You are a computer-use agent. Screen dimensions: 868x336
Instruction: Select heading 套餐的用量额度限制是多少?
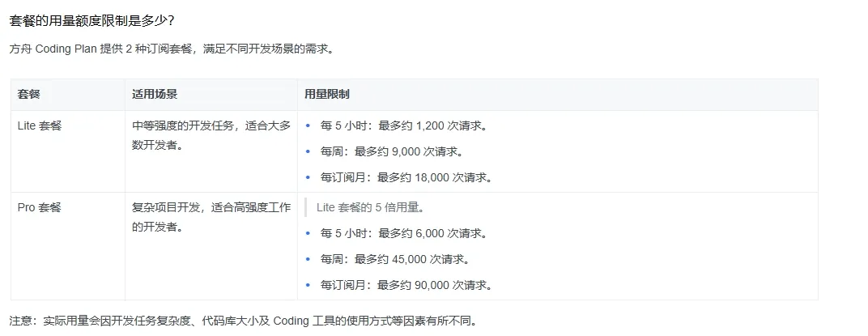click(x=92, y=22)
